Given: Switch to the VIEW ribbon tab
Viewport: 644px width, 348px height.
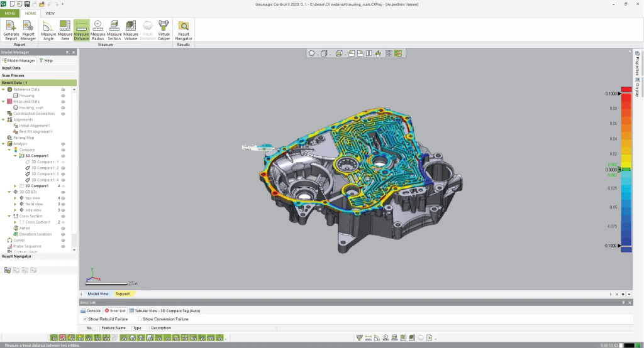Looking at the screenshot, I should tap(50, 13).
